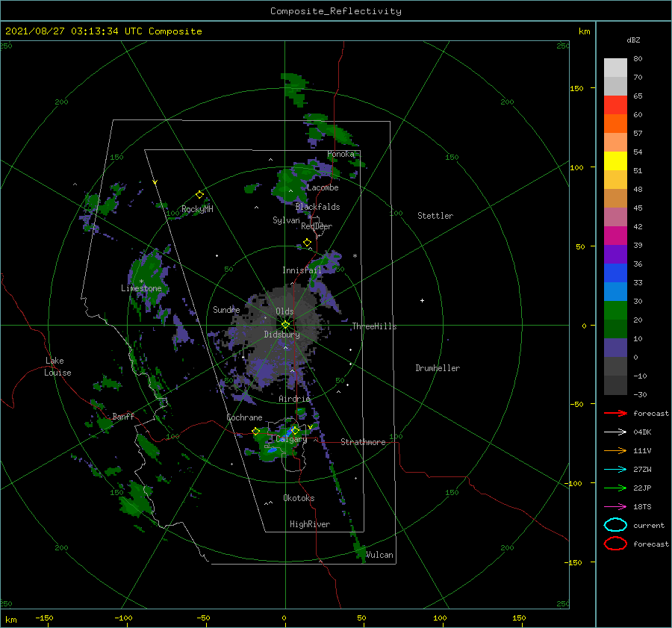Select the Vulcan label

[379, 555]
